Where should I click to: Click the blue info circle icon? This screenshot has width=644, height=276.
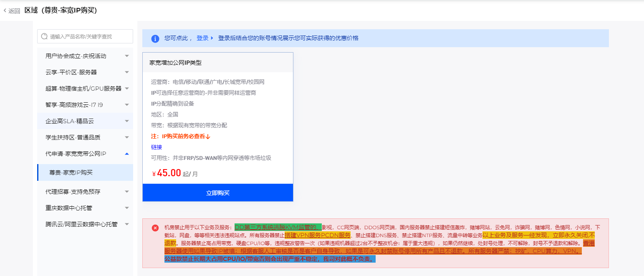pyautogui.click(x=155, y=38)
